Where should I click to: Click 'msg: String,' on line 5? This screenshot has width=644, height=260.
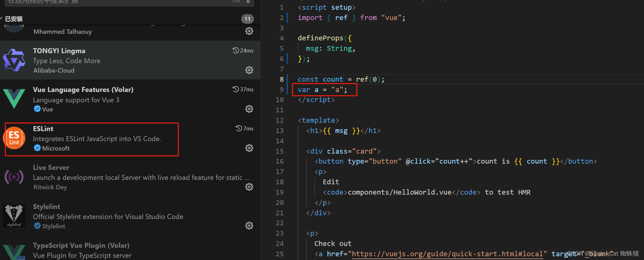[331, 48]
